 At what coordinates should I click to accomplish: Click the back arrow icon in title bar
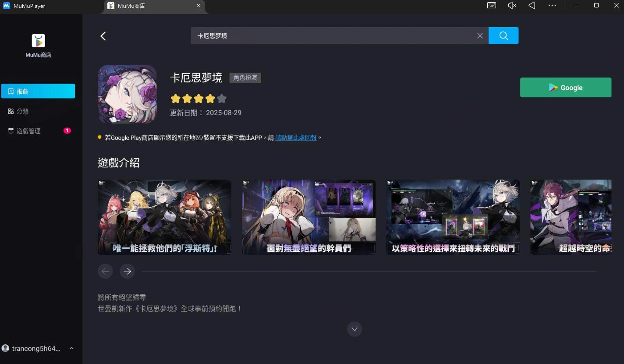click(x=532, y=5)
